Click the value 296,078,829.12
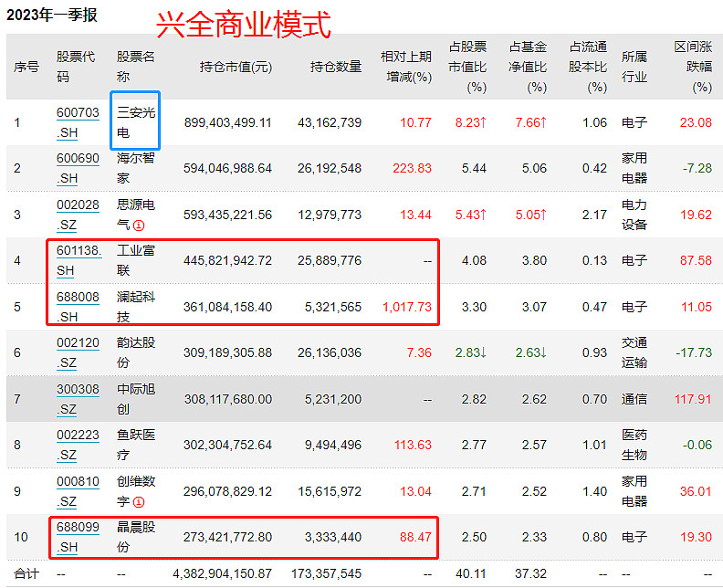The height and width of the screenshot is (588, 723). coord(228,491)
